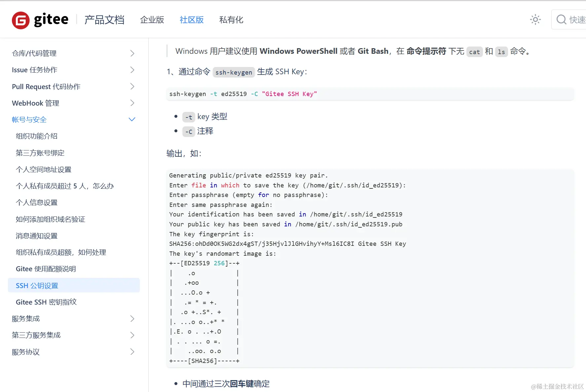Click the -C option code tag
Viewport: 586px width, 392px height.
(x=189, y=132)
